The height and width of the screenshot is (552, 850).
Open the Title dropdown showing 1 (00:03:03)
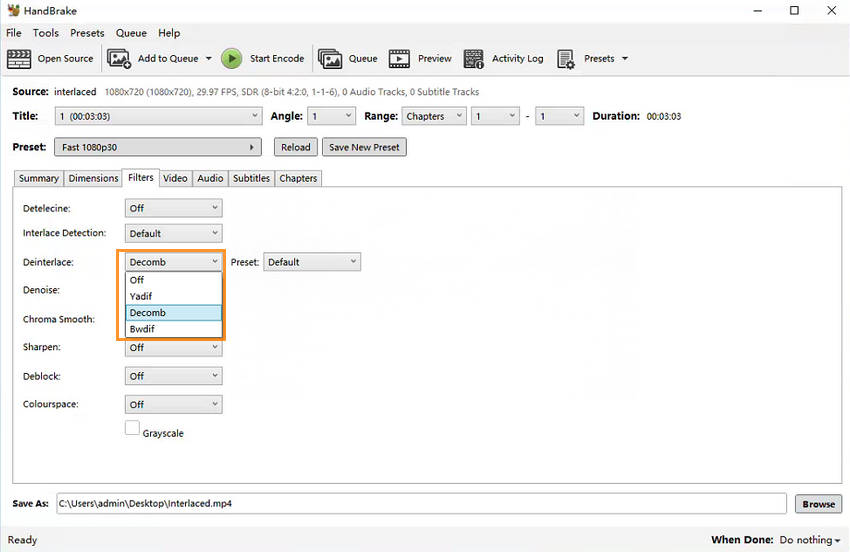[x=158, y=116]
